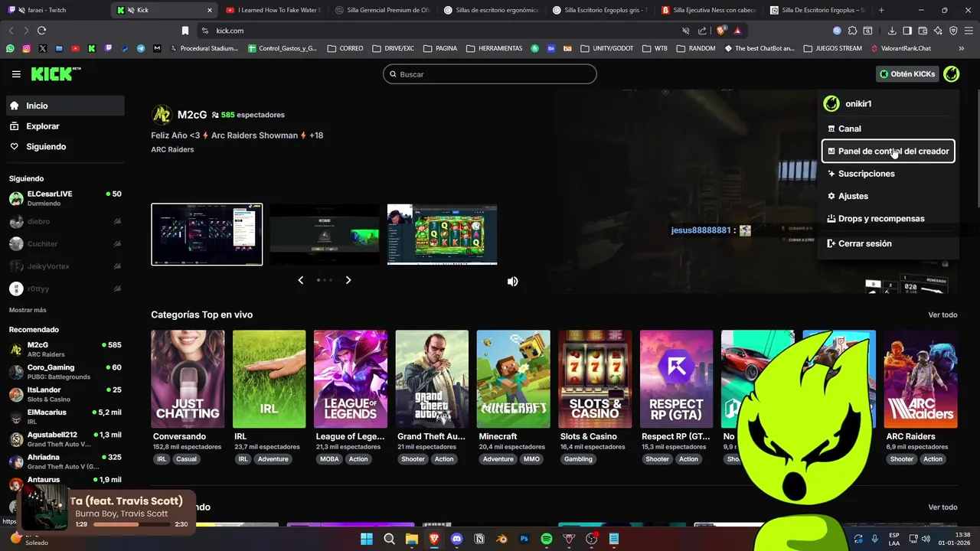Open Drops y recompensas menu entry
This screenshot has width=980, height=551.
(888, 218)
